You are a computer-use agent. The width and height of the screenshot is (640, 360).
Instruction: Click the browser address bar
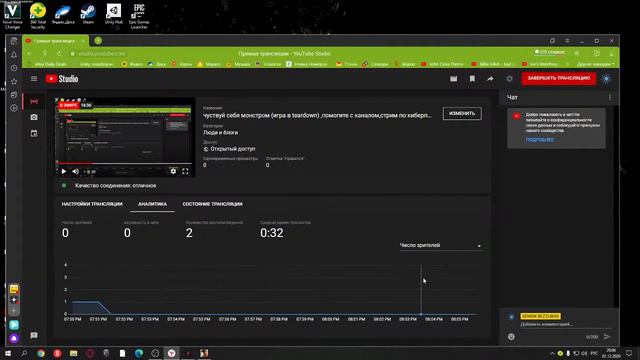102,53
